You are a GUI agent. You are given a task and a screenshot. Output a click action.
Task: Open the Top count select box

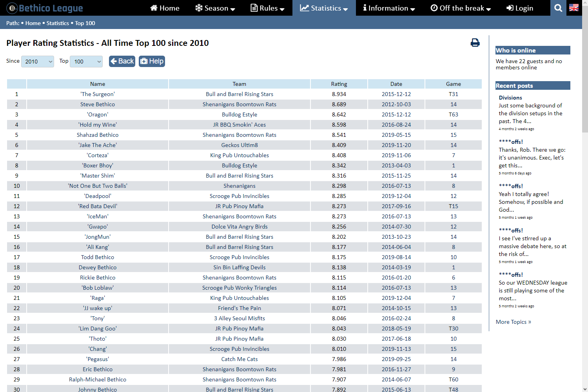coord(86,62)
